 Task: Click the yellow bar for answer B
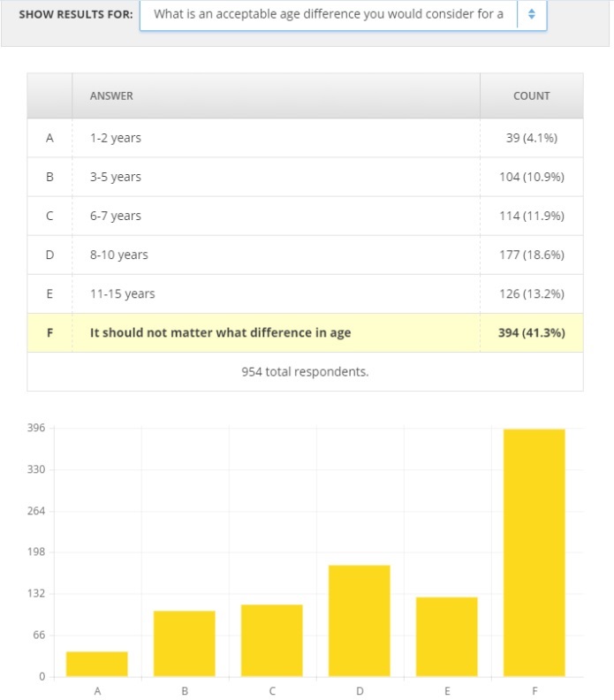[x=185, y=643]
